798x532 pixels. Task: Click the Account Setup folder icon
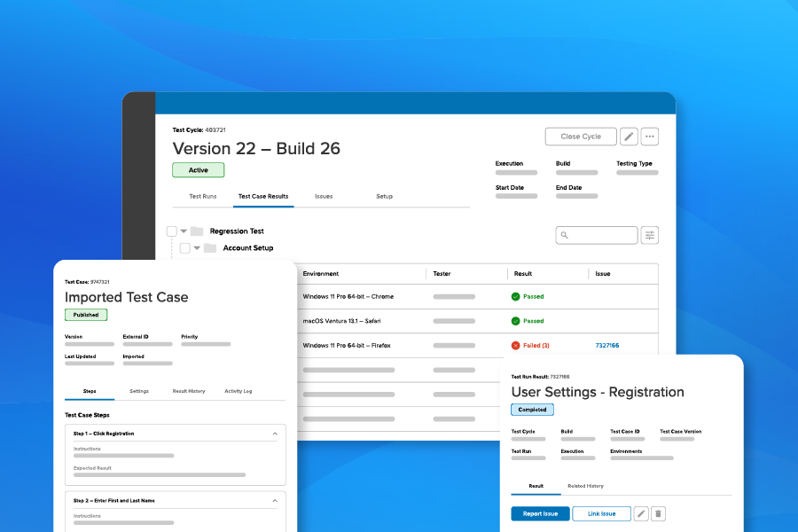coord(210,248)
